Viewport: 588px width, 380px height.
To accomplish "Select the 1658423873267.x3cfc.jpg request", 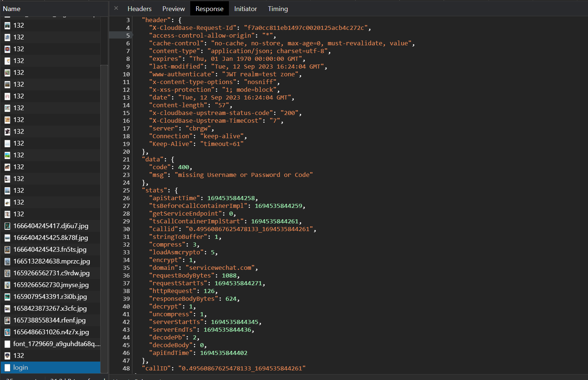I will [51, 308].
